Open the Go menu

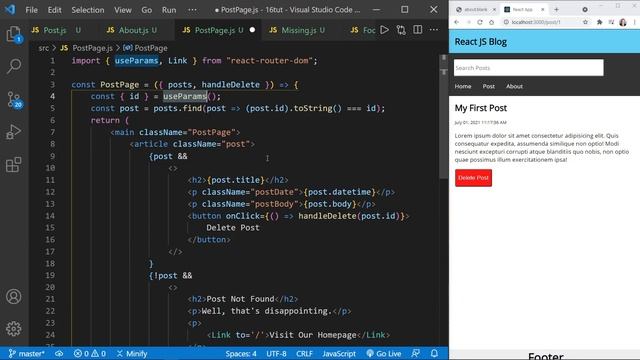147,10
